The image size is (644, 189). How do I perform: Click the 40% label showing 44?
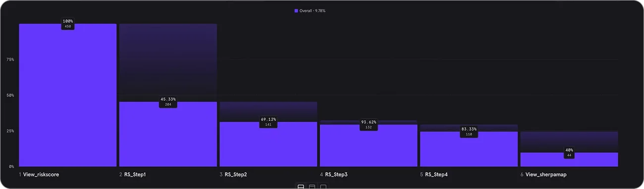point(569,153)
